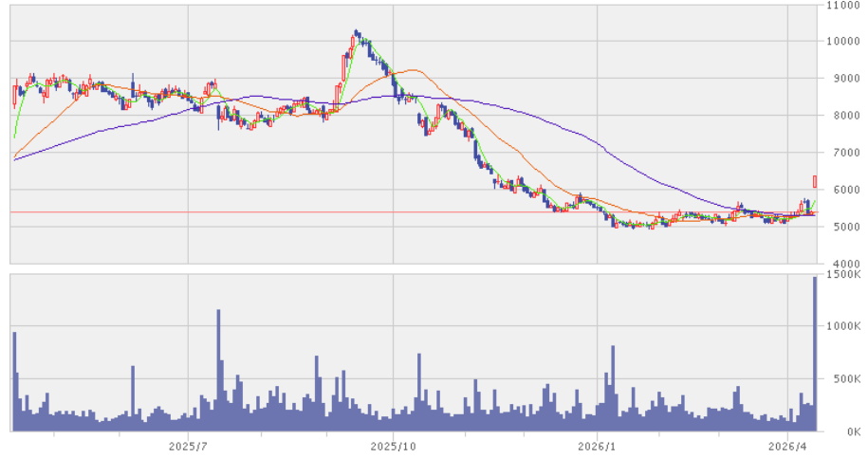Select the 7000 price axis label
868x458 pixels.
point(841,153)
